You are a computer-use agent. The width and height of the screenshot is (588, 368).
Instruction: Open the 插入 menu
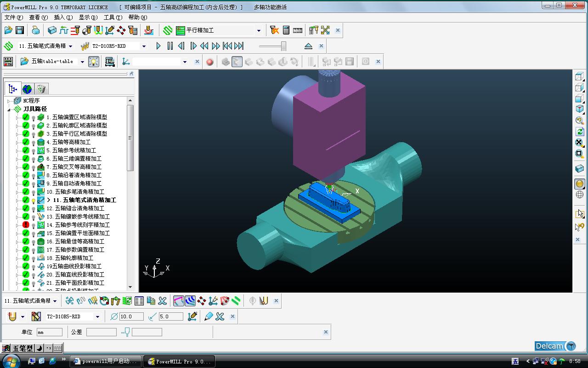(63, 17)
